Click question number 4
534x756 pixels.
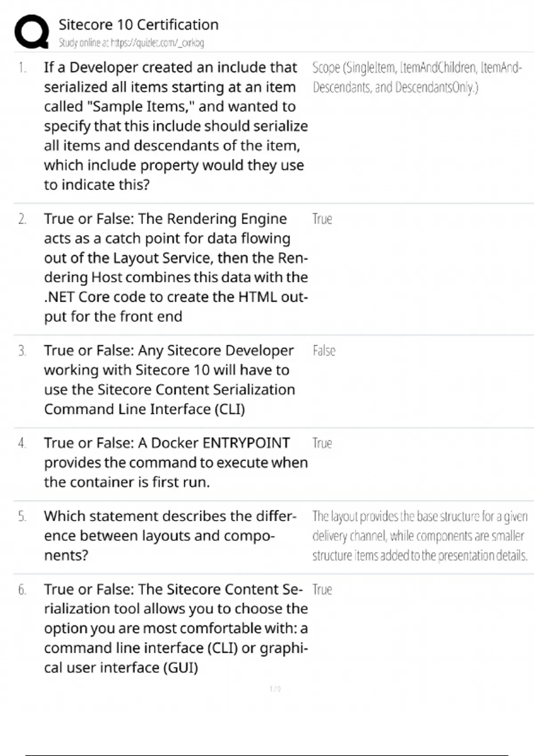[x=22, y=443]
